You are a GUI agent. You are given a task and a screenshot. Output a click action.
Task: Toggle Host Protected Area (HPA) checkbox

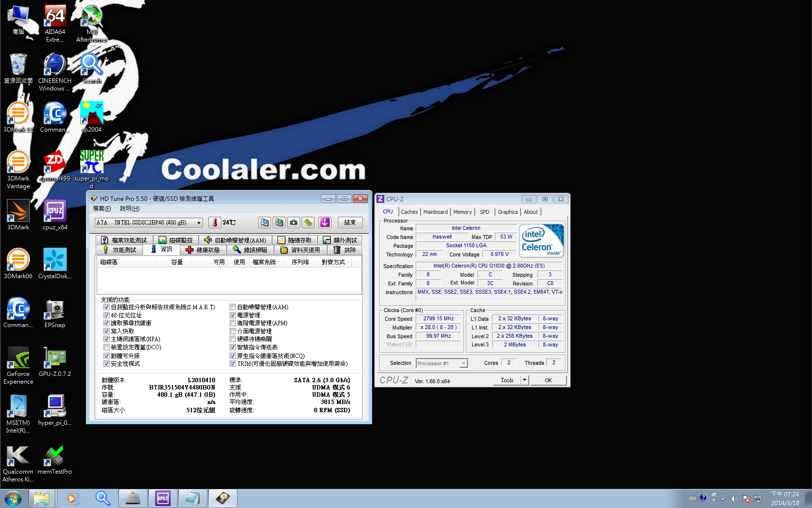click(106, 339)
